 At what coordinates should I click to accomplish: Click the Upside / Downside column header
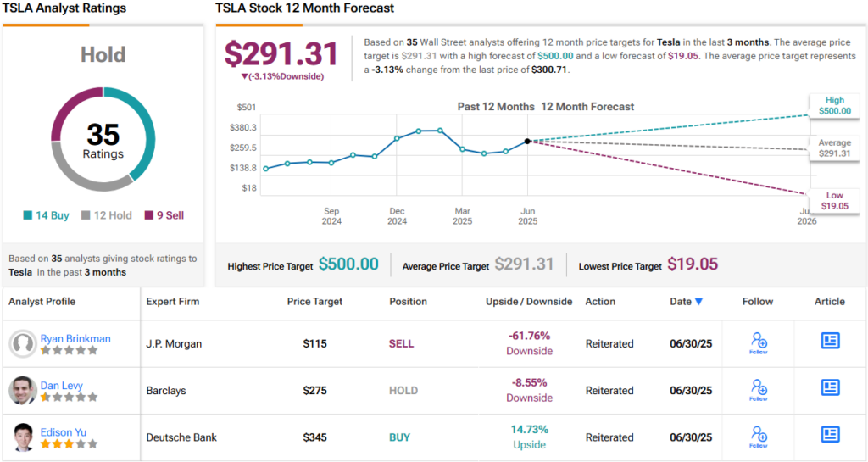click(529, 302)
